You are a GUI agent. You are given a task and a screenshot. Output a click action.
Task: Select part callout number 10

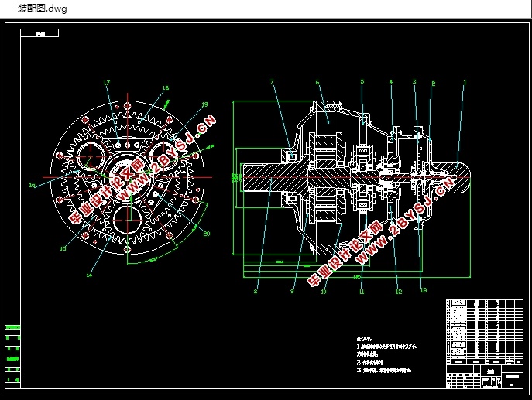tap(324, 292)
